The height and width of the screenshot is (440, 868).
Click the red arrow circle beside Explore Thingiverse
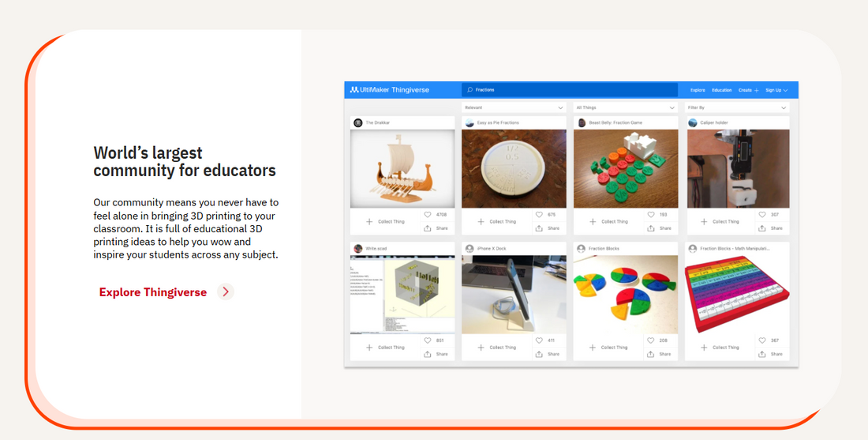[x=226, y=292]
